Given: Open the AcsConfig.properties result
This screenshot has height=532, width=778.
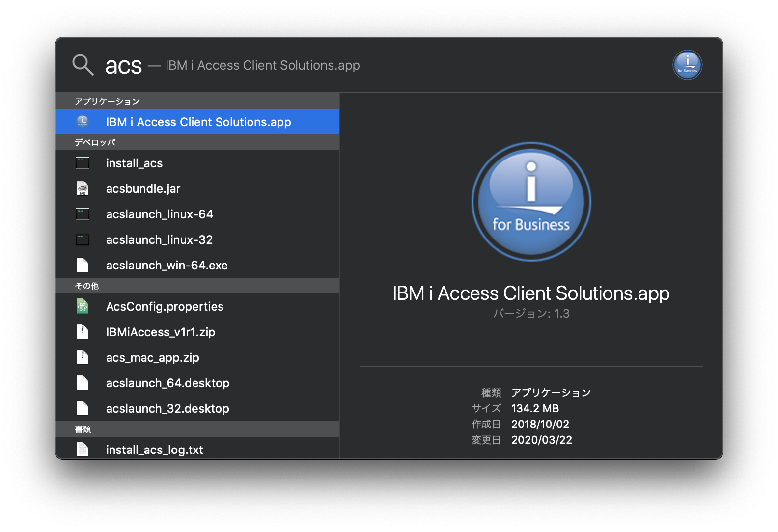Looking at the screenshot, I should click(197, 306).
